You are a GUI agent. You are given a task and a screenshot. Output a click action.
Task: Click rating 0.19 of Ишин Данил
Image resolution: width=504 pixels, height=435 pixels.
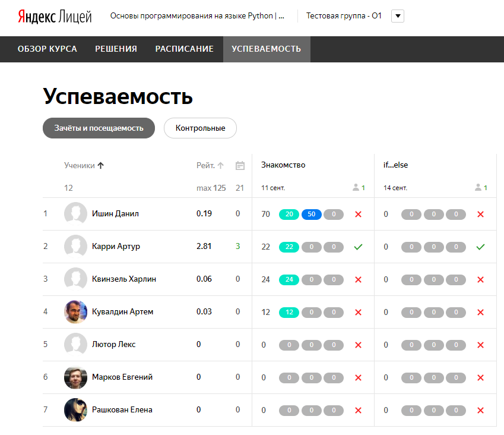204,214
